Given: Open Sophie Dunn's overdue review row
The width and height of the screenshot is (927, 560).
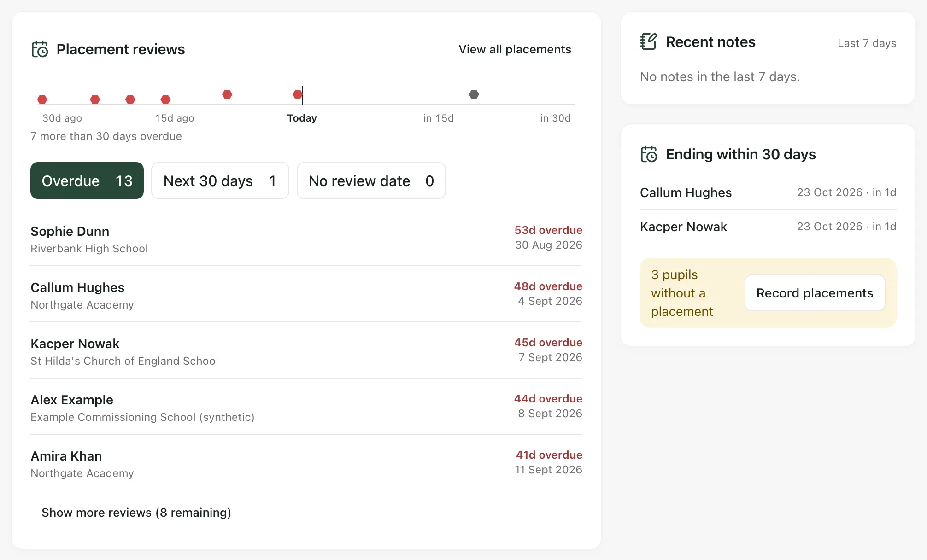Looking at the screenshot, I should coord(306,238).
